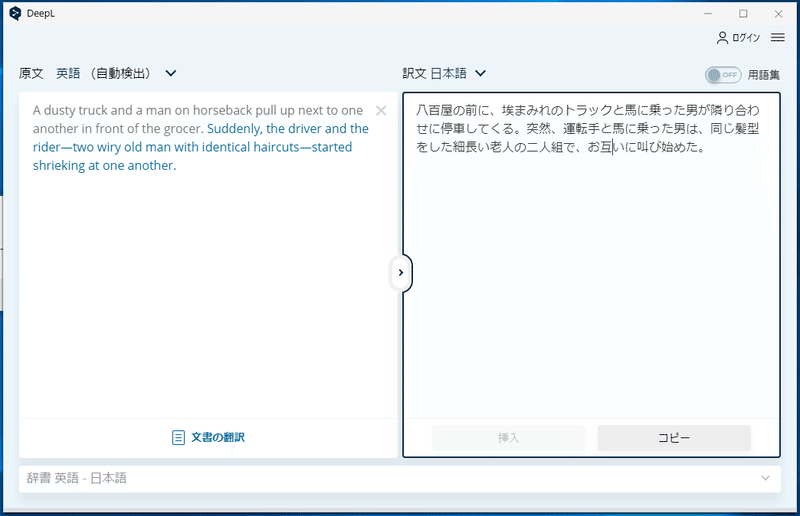Open target language dropdown 日本語

(458, 73)
